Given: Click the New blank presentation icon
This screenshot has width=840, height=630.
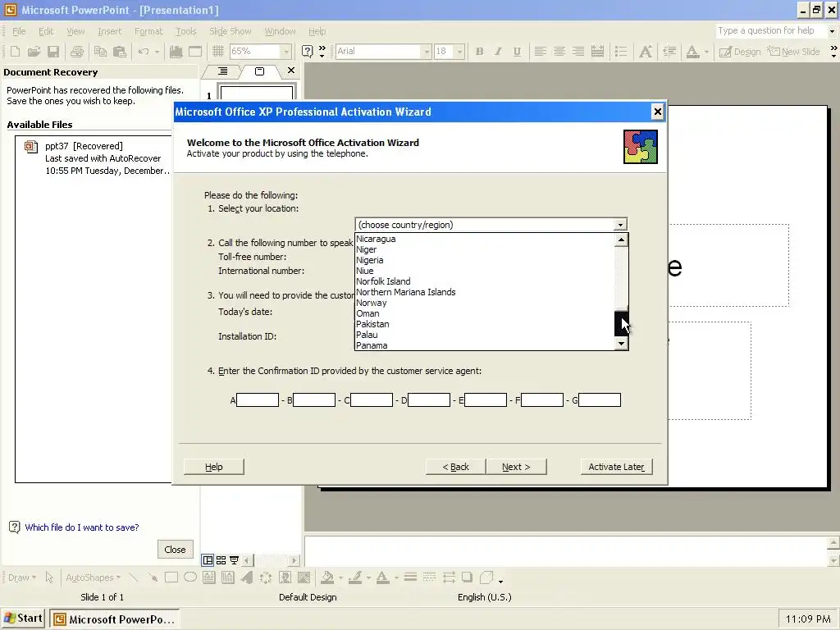Looking at the screenshot, I should [15, 52].
